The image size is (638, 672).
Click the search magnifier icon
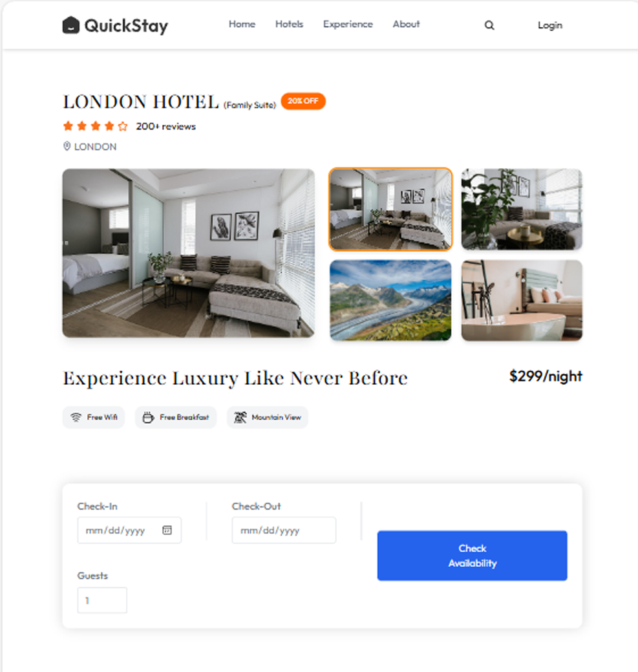[x=489, y=25]
